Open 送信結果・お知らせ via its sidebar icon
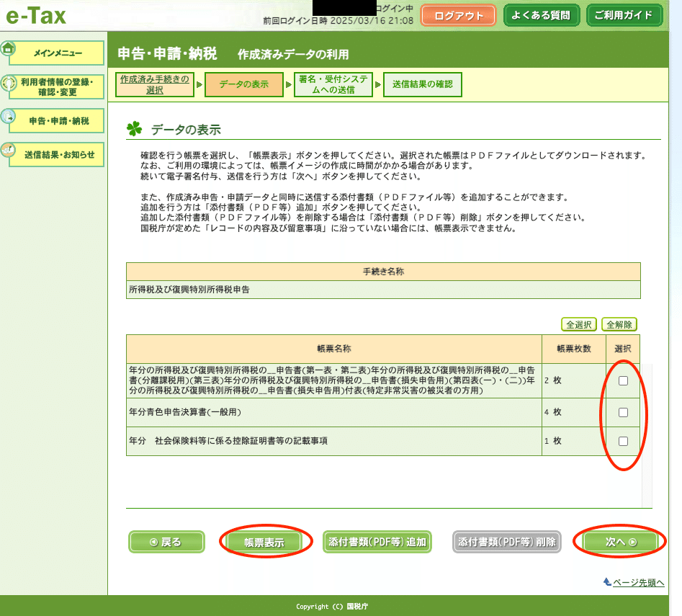This screenshot has height=616, width=682. (7, 148)
